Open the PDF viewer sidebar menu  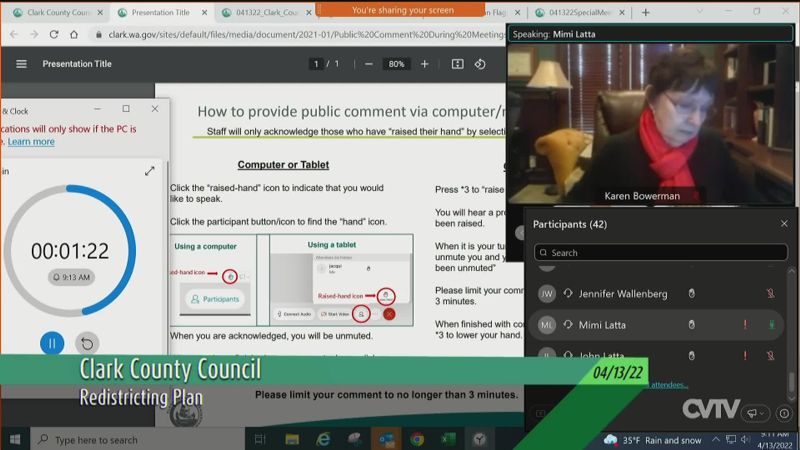21,64
